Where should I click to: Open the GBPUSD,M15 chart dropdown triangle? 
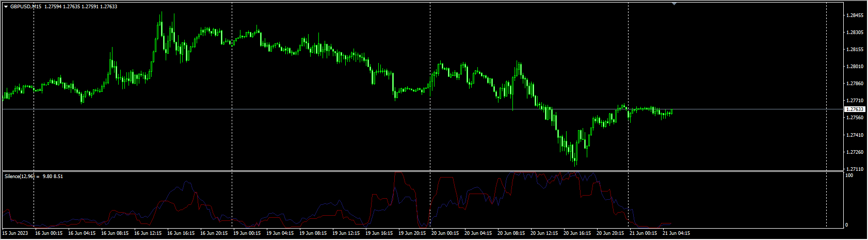pos(6,7)
